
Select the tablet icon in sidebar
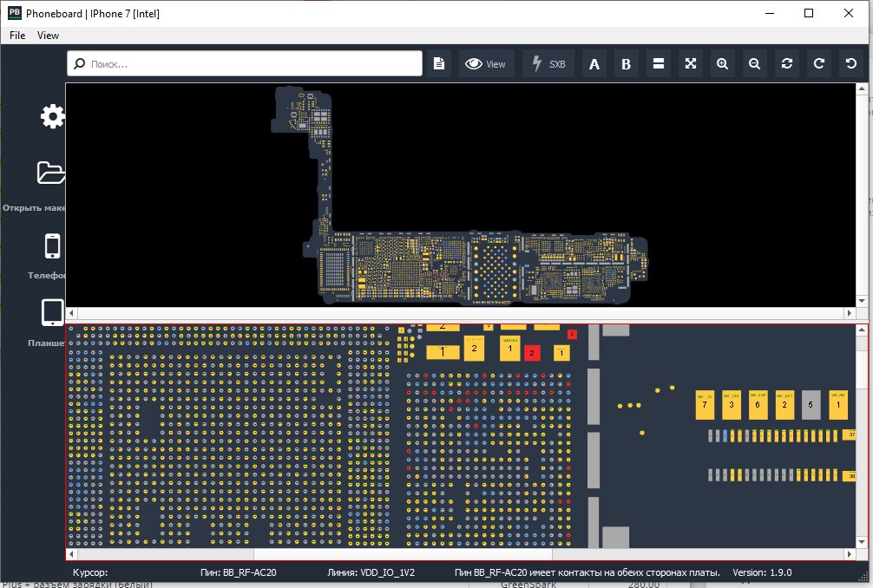pyautogui.click(x=52, y=312)
